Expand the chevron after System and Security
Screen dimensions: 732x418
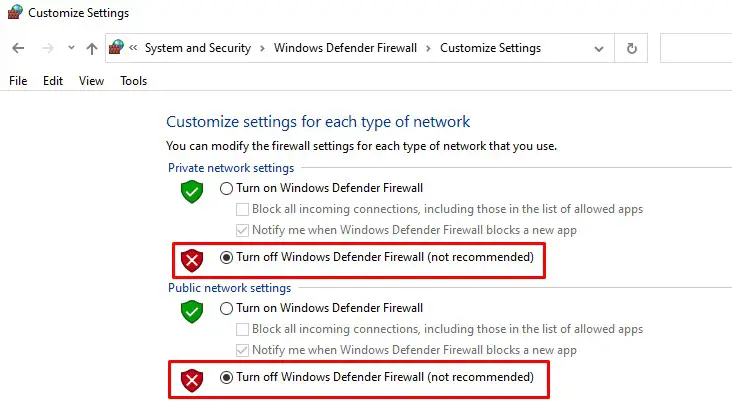click(262, 49)
